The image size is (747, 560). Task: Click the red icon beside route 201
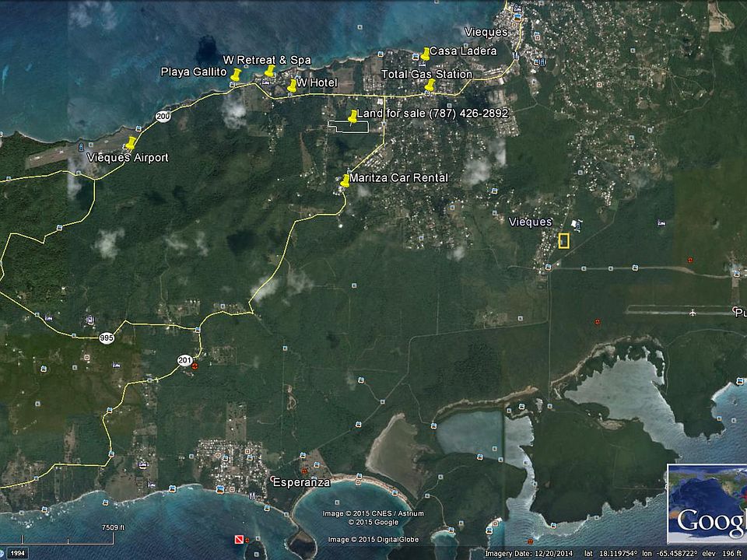[195, 366]
